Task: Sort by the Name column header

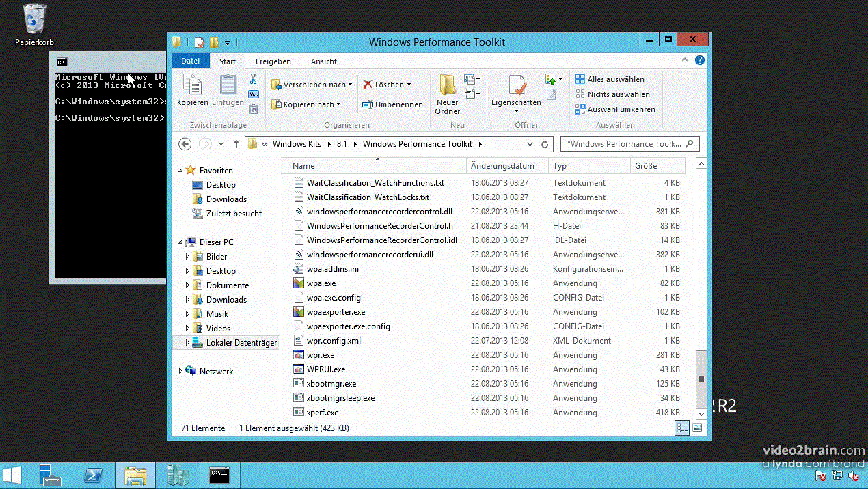Action: click(x=374, y=166)
